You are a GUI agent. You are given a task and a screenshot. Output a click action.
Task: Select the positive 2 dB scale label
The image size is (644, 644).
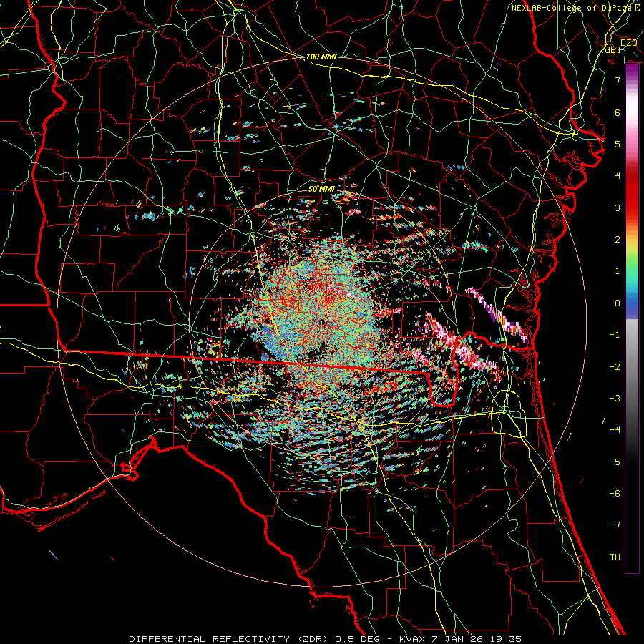618,240
